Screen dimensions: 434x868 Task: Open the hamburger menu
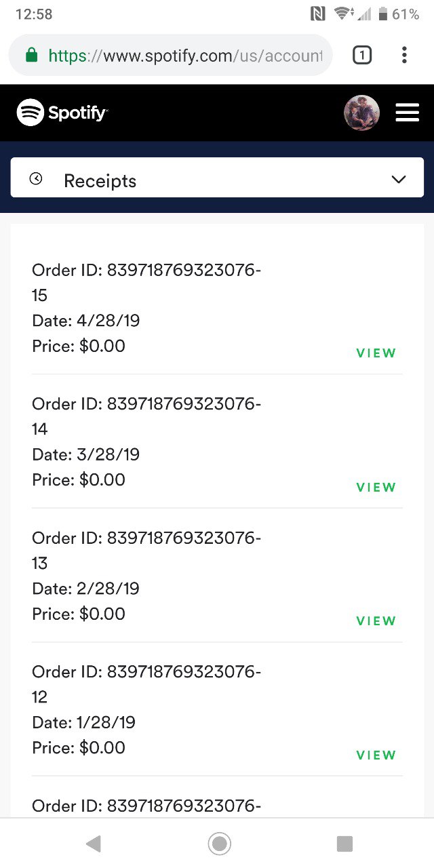(x=407, y=113)
